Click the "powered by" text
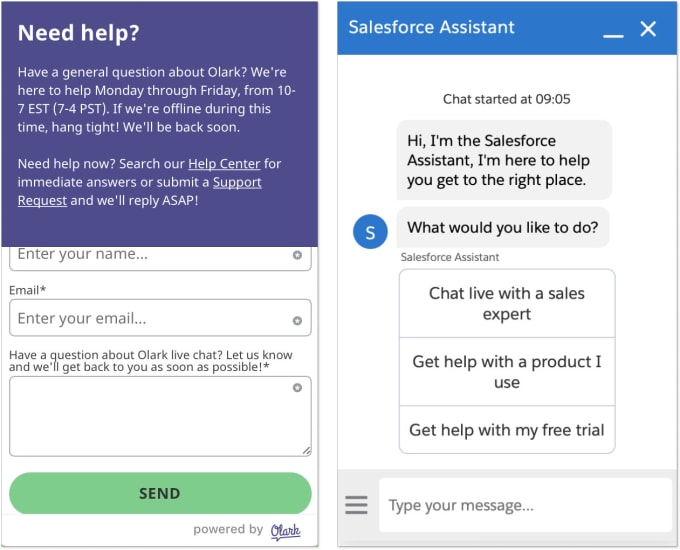The height and width of the screenshot is (550, 680). click(228, 530)
